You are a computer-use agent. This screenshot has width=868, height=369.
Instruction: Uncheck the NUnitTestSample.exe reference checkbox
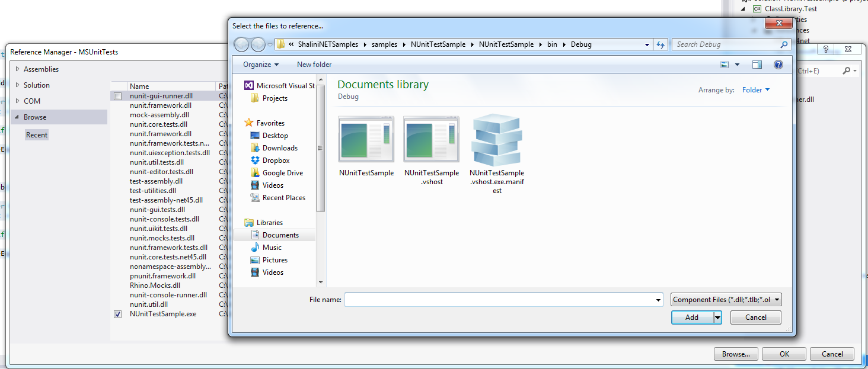117,313
